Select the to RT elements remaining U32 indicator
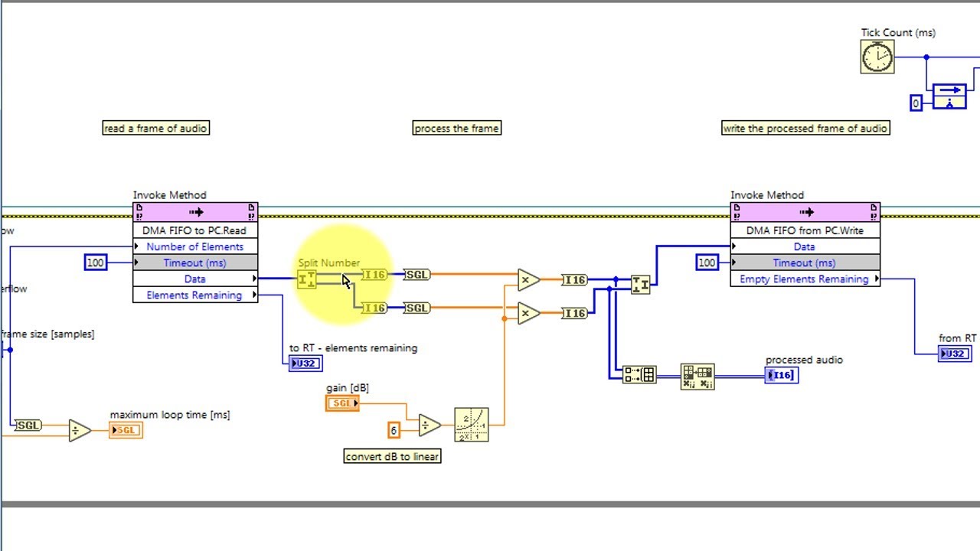The width and height of the screenshot is (980, 551). pos(305,364)
